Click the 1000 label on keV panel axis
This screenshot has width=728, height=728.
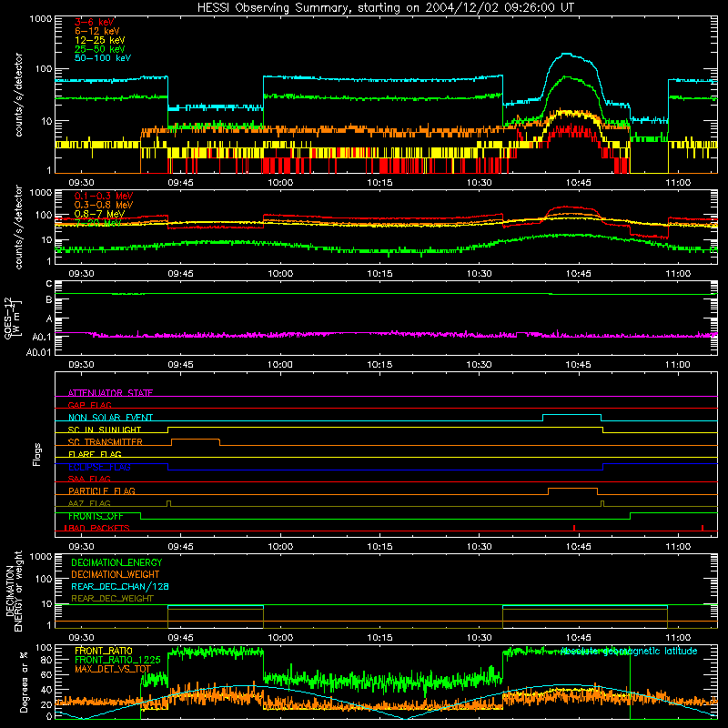click(40, 19)
